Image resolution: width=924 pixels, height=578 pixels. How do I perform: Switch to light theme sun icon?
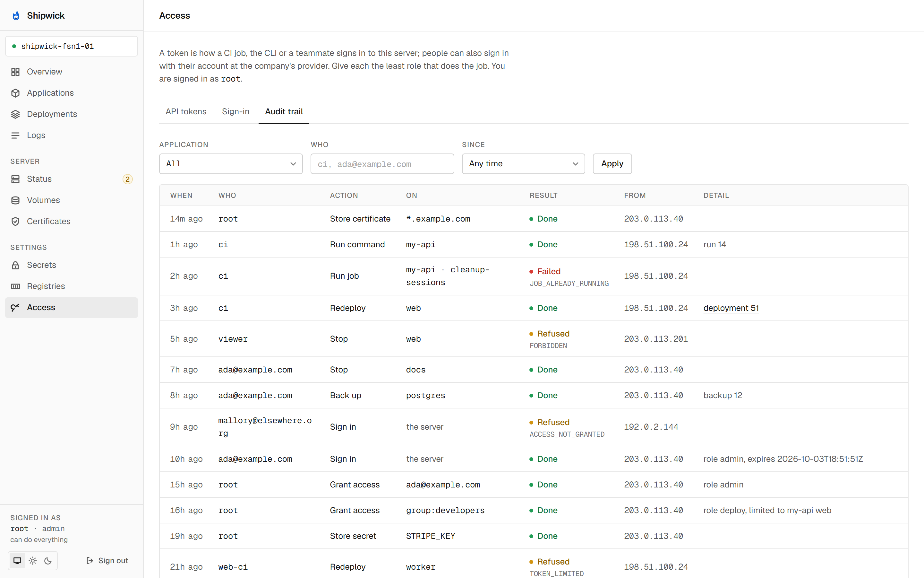(x=33, y=560)
